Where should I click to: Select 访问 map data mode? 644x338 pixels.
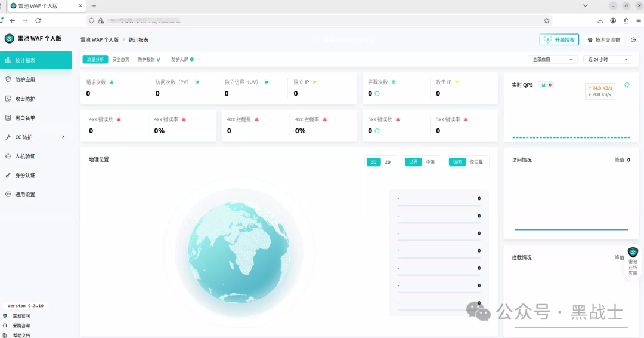click(457, 162)
